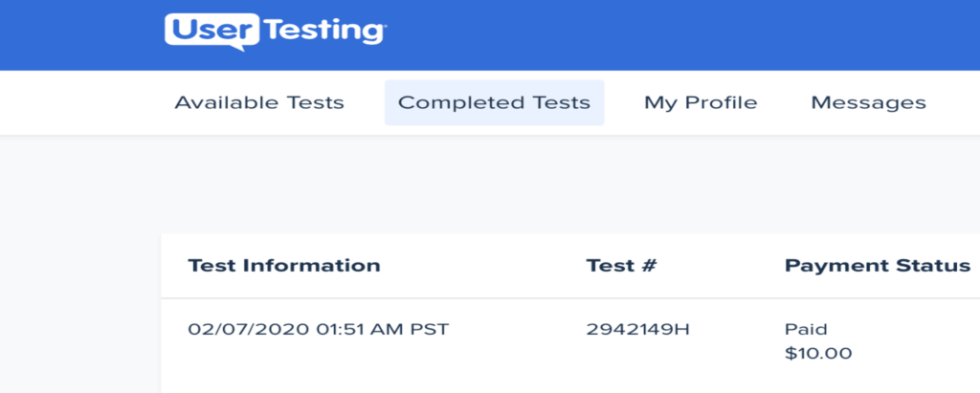Click the $10.00 payment amount
This screenshot has height=393, width=980.
click(818, 354)
